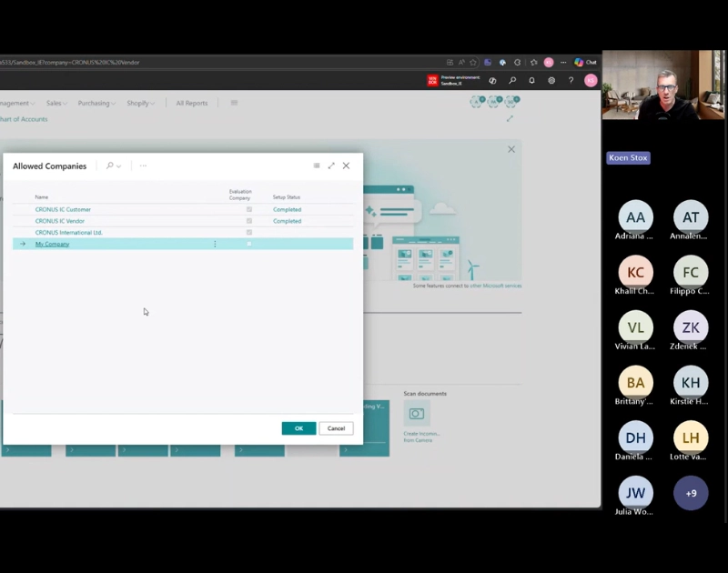
Task: Open the notifications bell in Business Central
Action: pos(531,80)
